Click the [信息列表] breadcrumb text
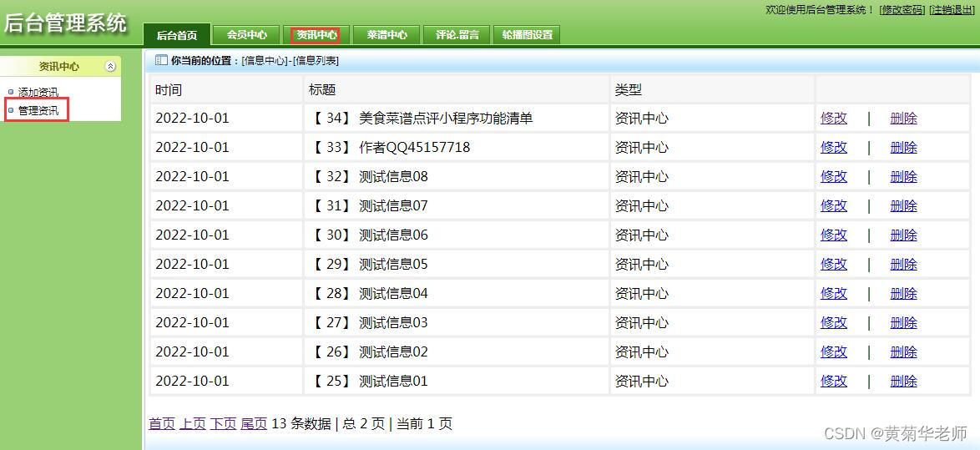This screenshot has height=450, width=980. pyautogui.click(x=316, y=61)
